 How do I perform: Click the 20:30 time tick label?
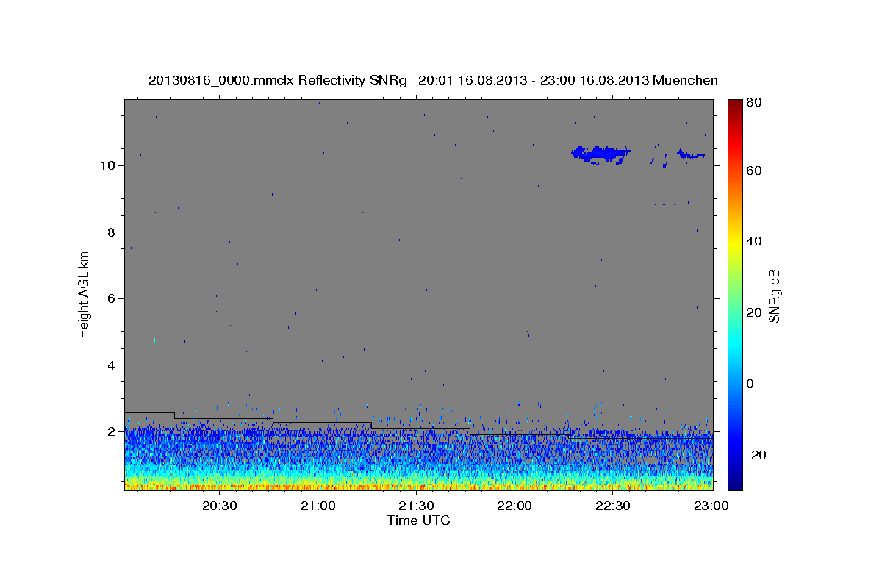coord(219,506)
